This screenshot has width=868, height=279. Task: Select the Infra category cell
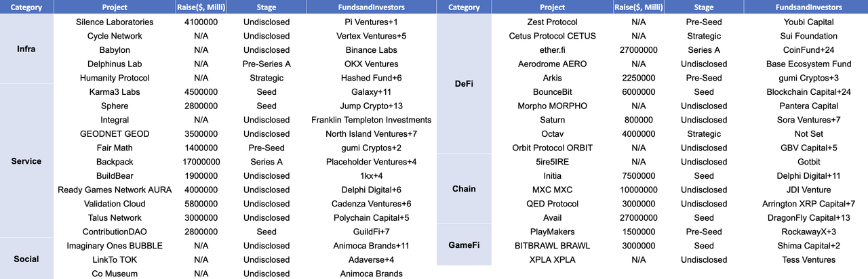tap(26, 49)
